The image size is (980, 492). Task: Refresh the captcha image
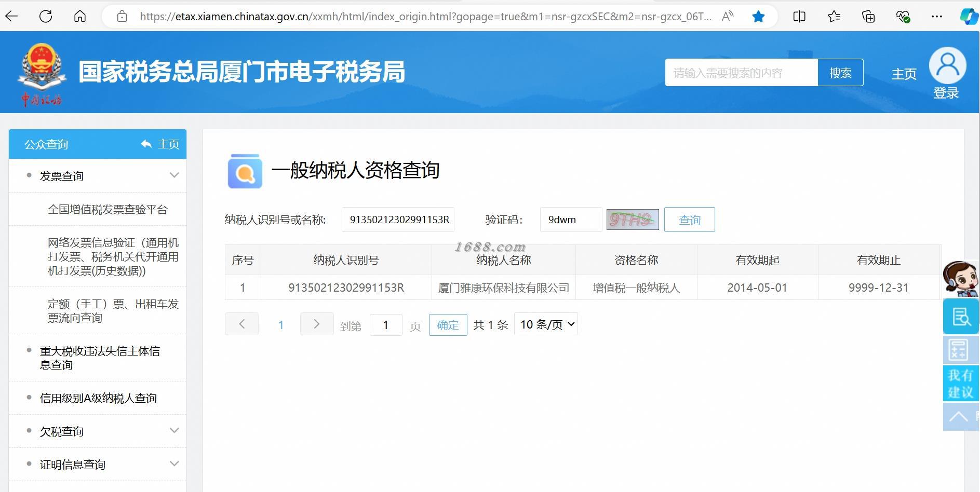pyautogui.click(x=633, y=220)
